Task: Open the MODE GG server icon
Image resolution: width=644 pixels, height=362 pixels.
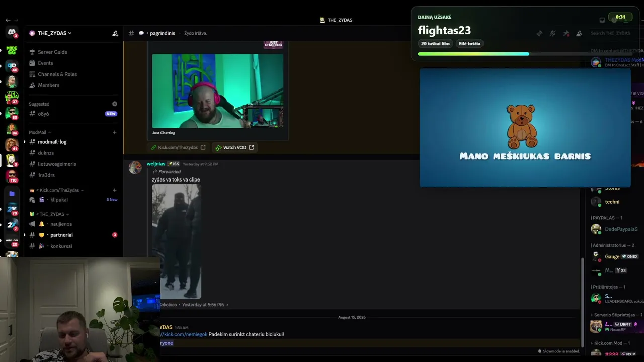Action: click(x=12, y=50)
